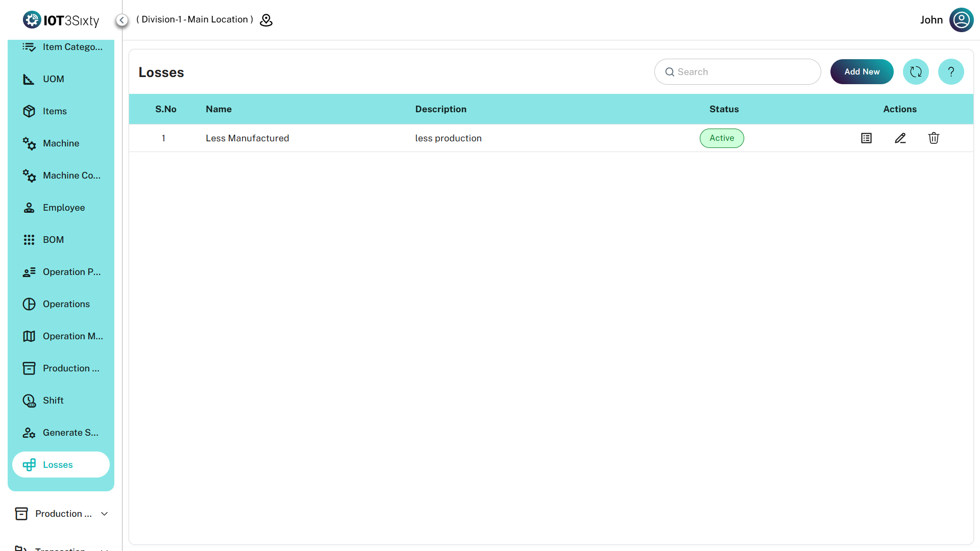Open the help question mark icon
This screenshot has width=980, height=551.
951,72
